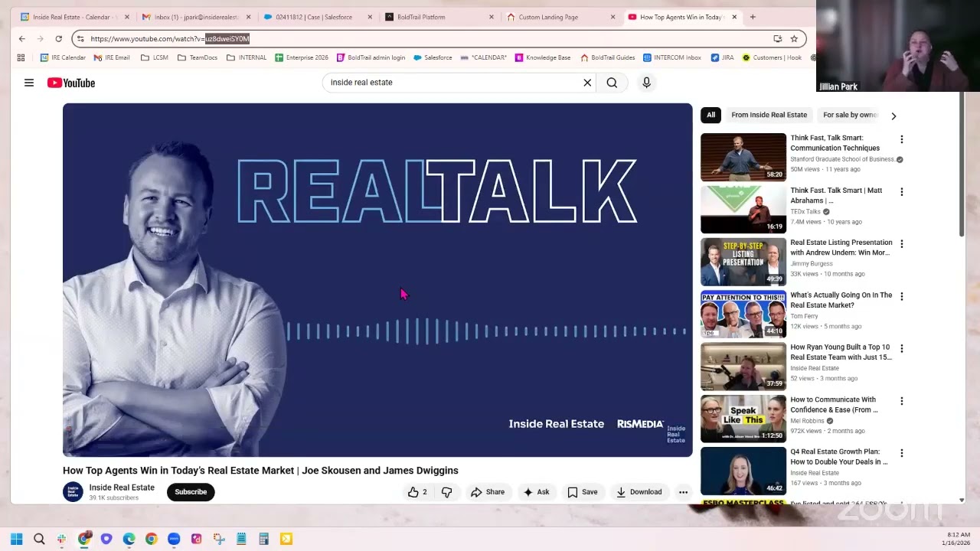980x551 pixels.
Task: Bookmark this page with the star icon
Action: point(794,38)
